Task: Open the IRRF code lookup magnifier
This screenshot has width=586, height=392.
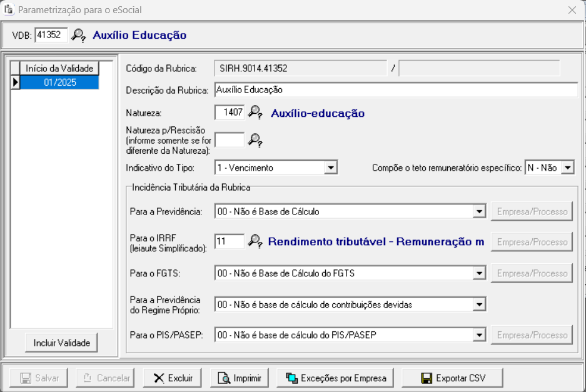Action: click(x=255, y=241)
